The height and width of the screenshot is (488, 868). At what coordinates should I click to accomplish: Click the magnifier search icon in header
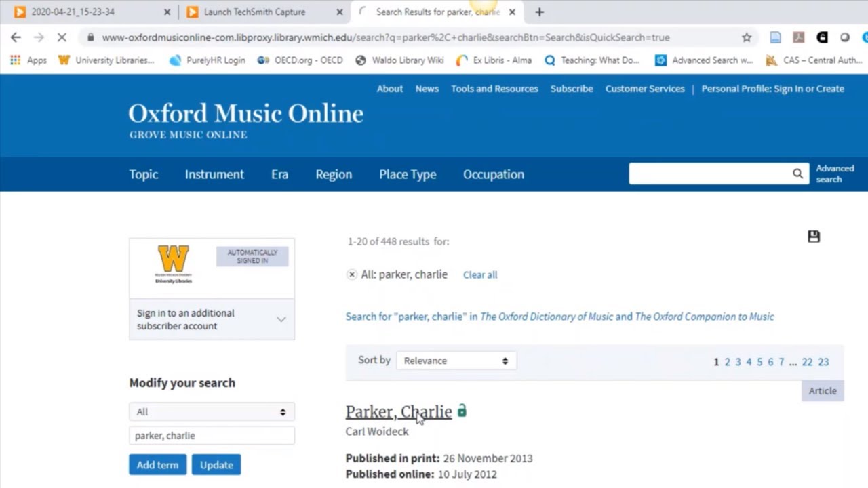pyautogui.click(x=797, y=174)
